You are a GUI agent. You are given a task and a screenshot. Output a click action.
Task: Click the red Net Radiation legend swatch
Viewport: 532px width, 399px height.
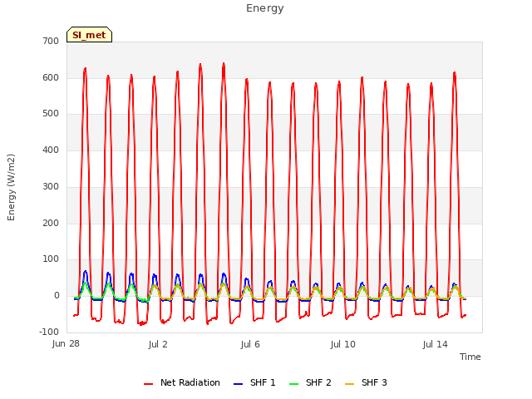148,384
